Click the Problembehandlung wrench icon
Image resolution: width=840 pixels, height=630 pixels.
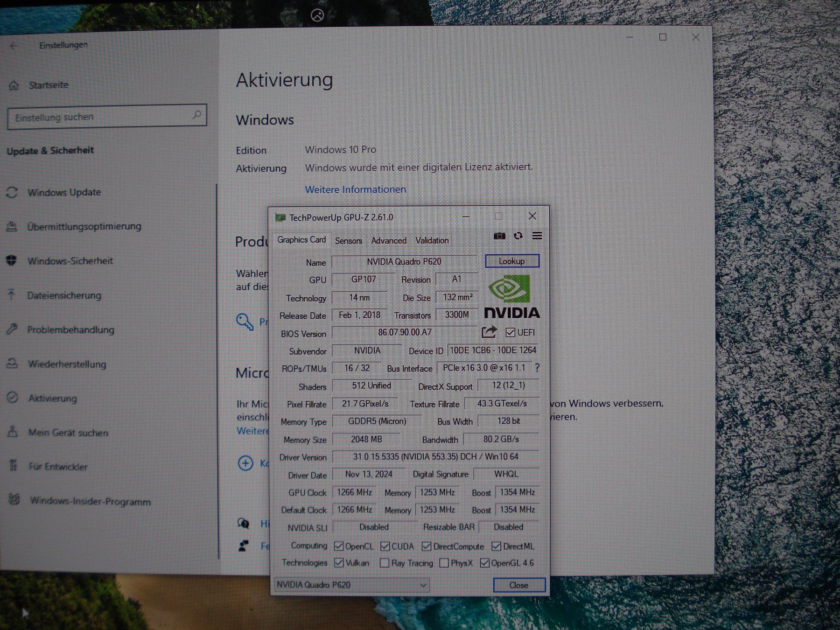(x=12, y=329)
